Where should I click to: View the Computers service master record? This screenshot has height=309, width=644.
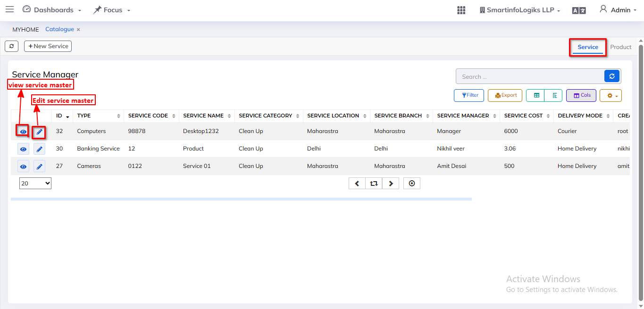tap(23, 132)
